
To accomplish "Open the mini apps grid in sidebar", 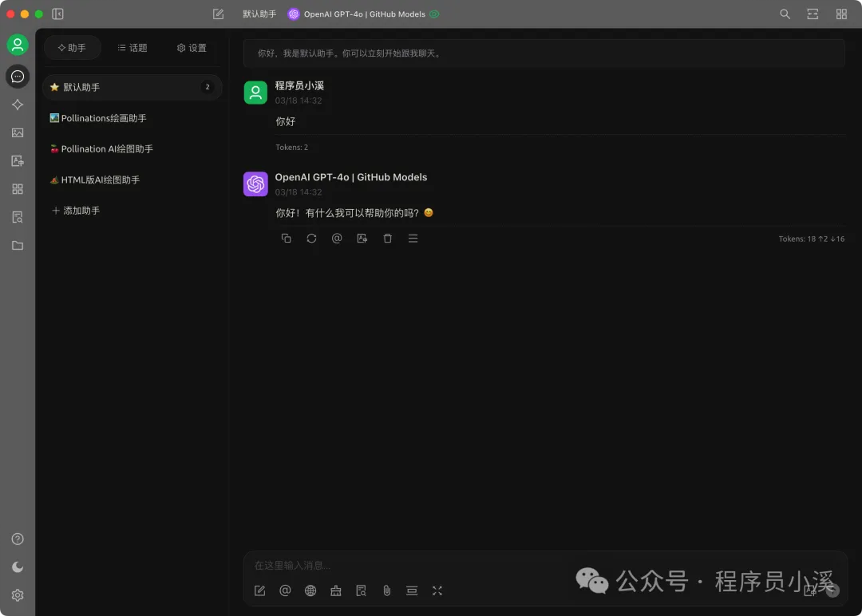I will [18, 189].
